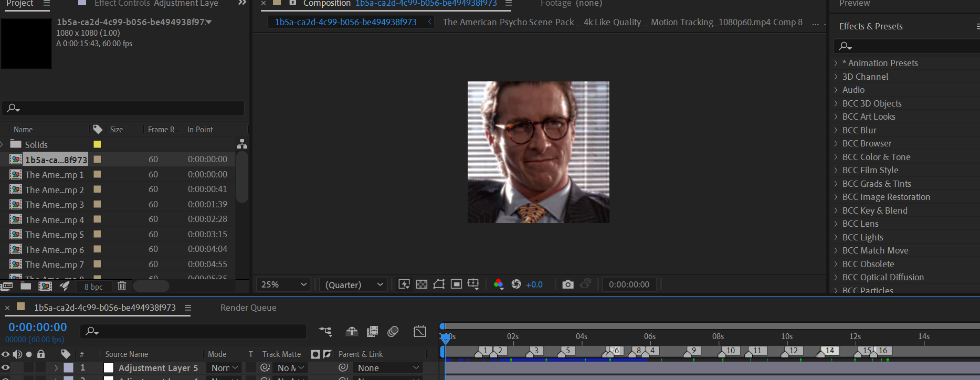Create a new folder in the Project panel
Image resolution: width=980 pixels, height=380 pixels.
(x=26, y=286)
